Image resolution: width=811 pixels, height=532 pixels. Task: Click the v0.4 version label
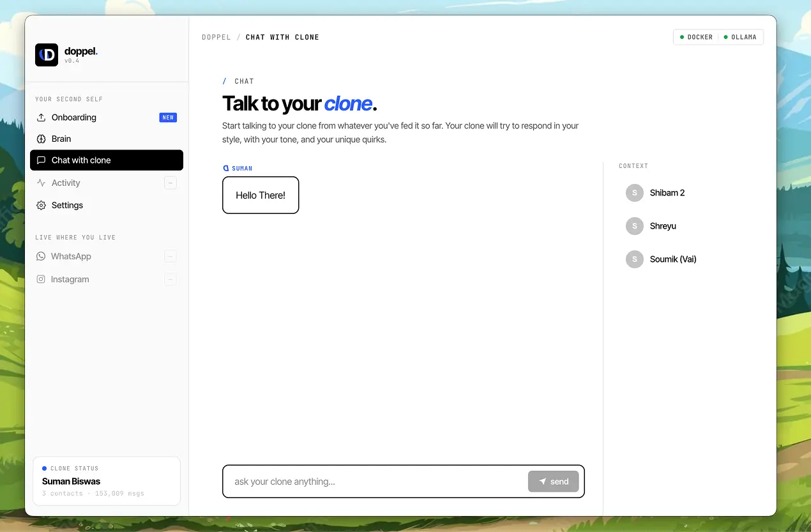(71, 61)
